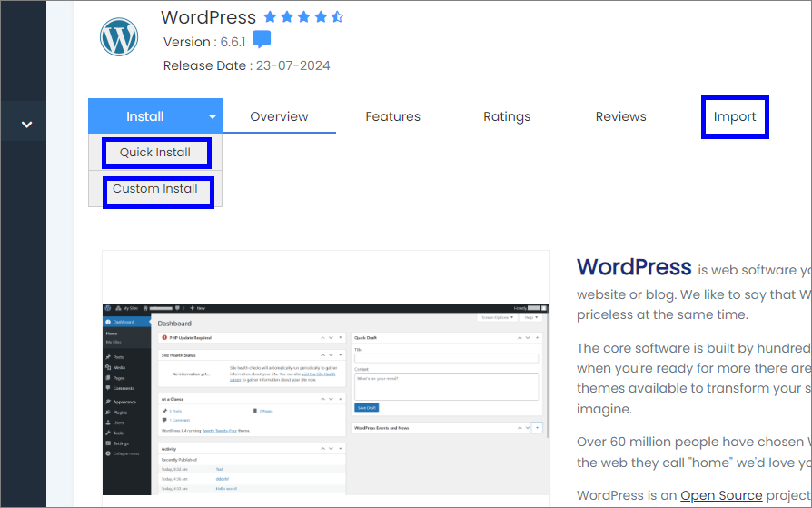Choose Quick Install from the dropdown
This screenshot has width=812, height=508.
coord(155,153)
